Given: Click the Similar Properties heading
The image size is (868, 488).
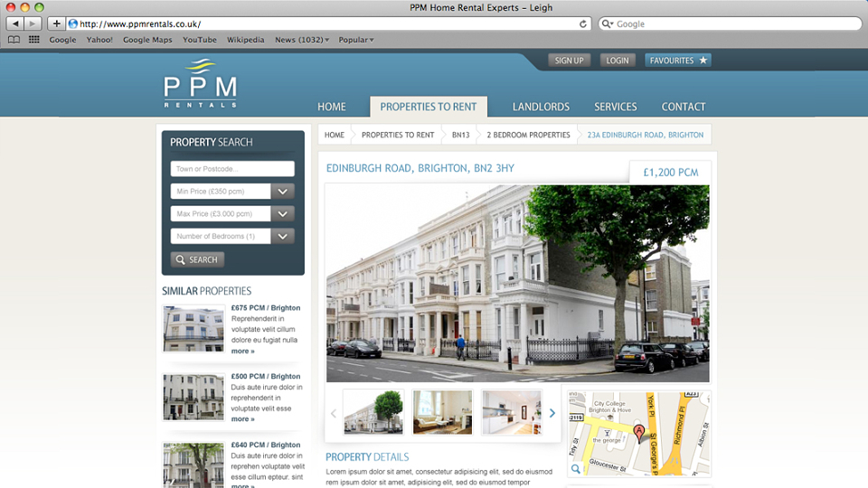Looking at the screenshot, I should click(206, 291).
